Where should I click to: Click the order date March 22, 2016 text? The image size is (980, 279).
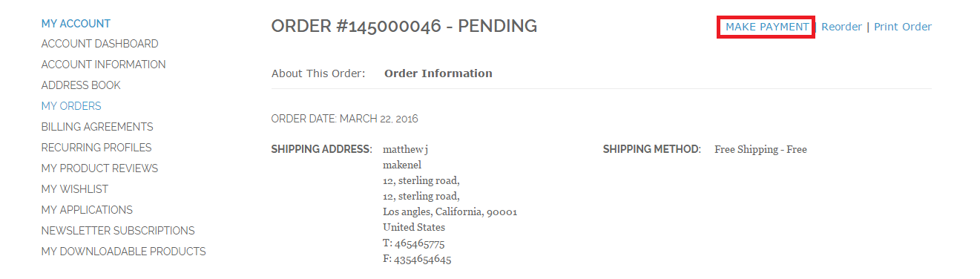coord(345,119)
